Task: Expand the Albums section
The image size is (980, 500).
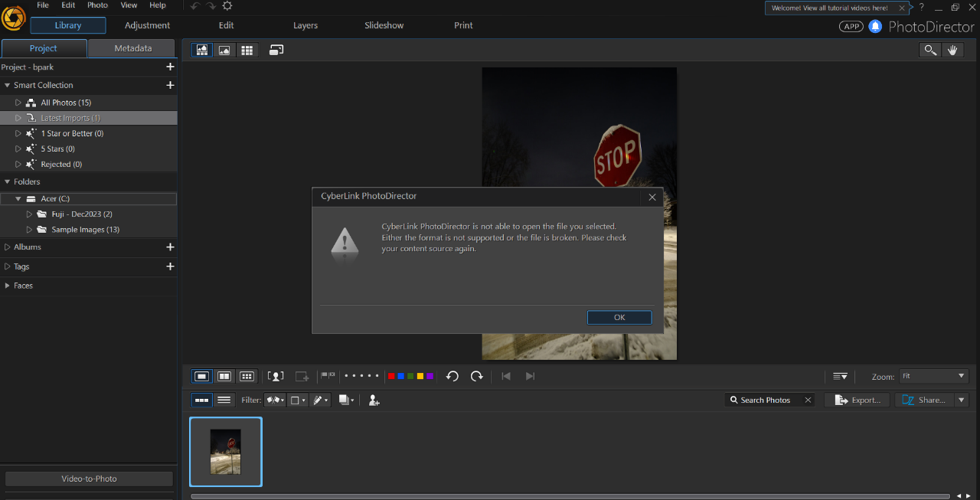Action: click(7, 247)
